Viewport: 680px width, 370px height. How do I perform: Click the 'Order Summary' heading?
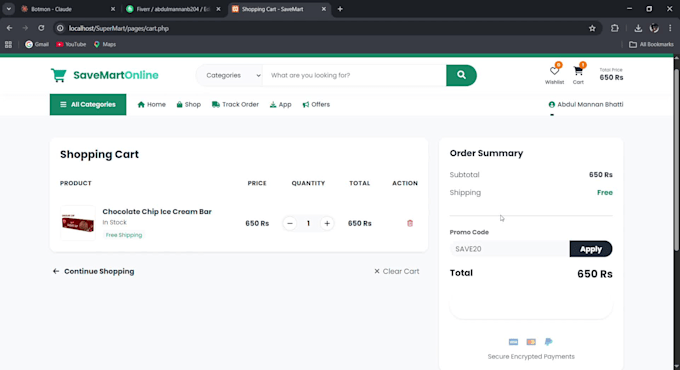click(x=486, y=153)
